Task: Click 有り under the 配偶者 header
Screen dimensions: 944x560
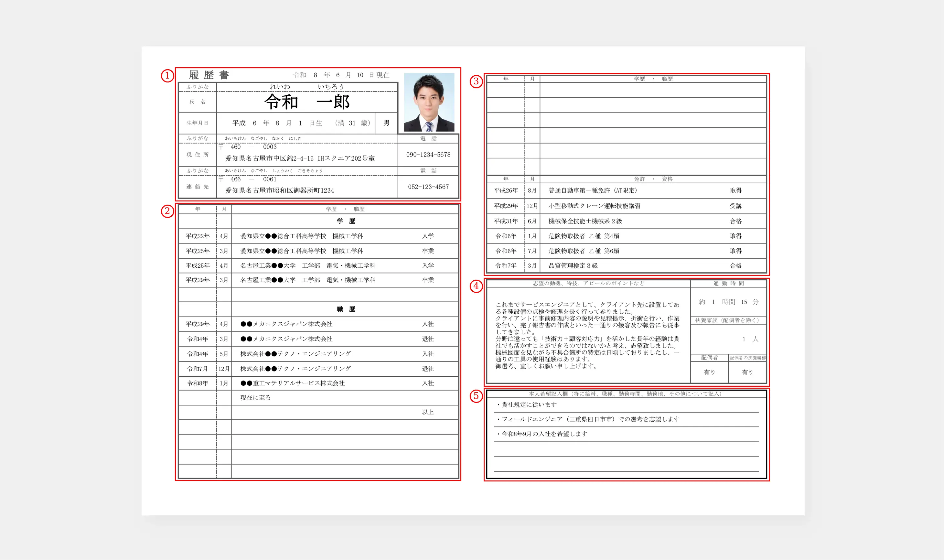Action: (x=709, y=372)
